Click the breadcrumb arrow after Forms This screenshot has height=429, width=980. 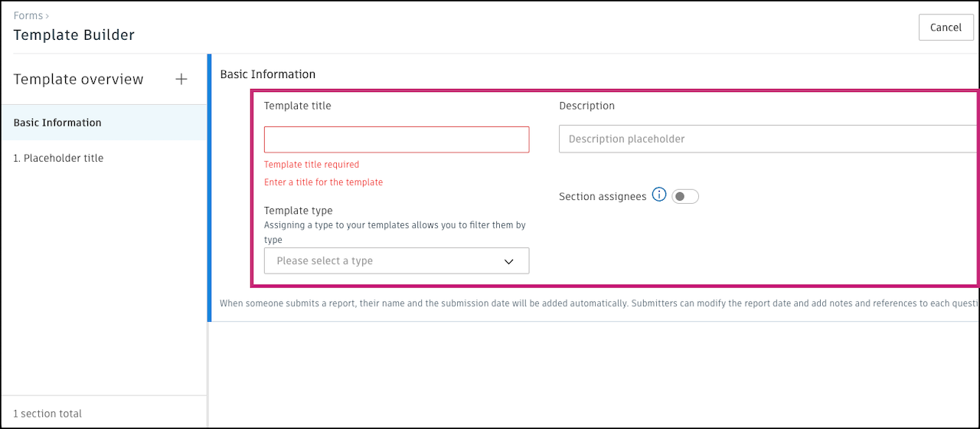click(47, 16)
